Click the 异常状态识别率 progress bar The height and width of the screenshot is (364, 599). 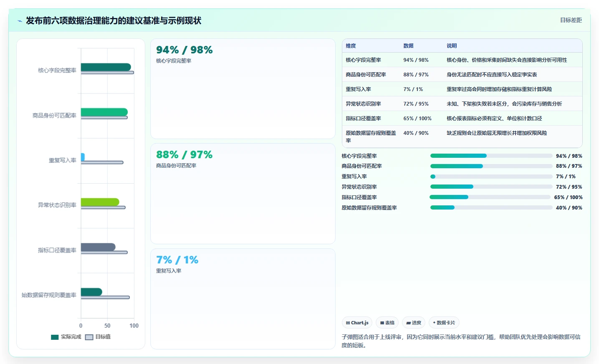click(491, 187)
